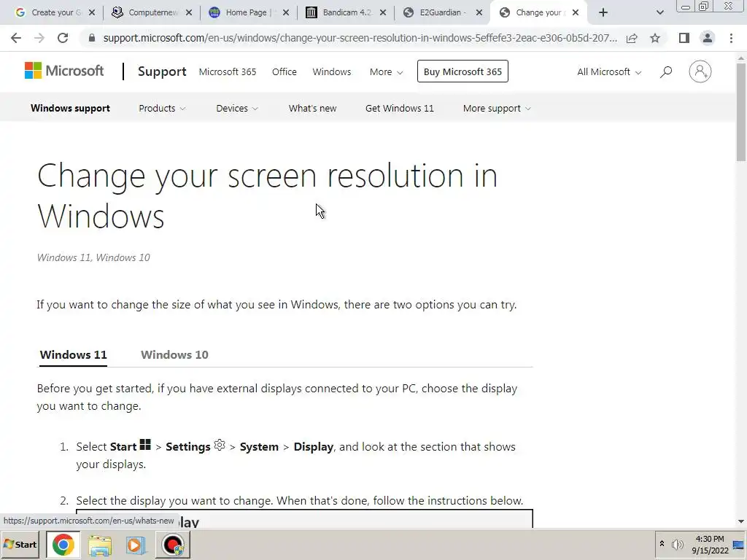Viewport: 747px width, 560px height.
Task: Click the Buy Microsoft 365 button
Action: coord(462,71)
